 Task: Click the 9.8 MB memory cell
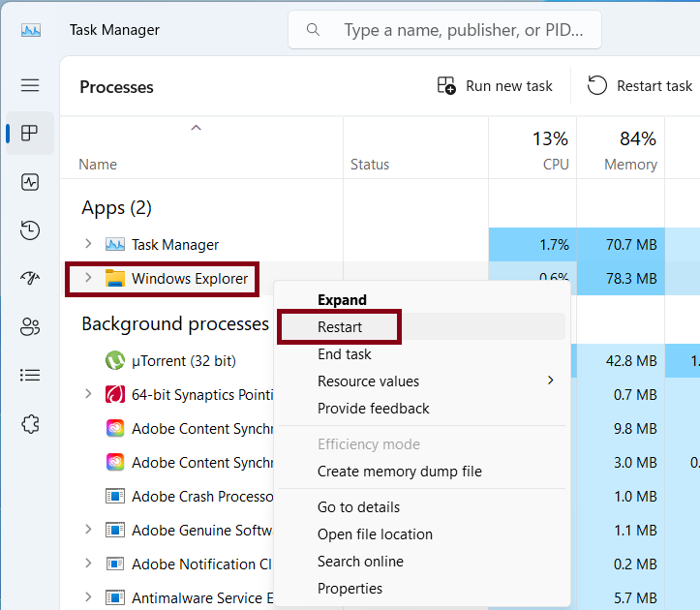[621, 429]
